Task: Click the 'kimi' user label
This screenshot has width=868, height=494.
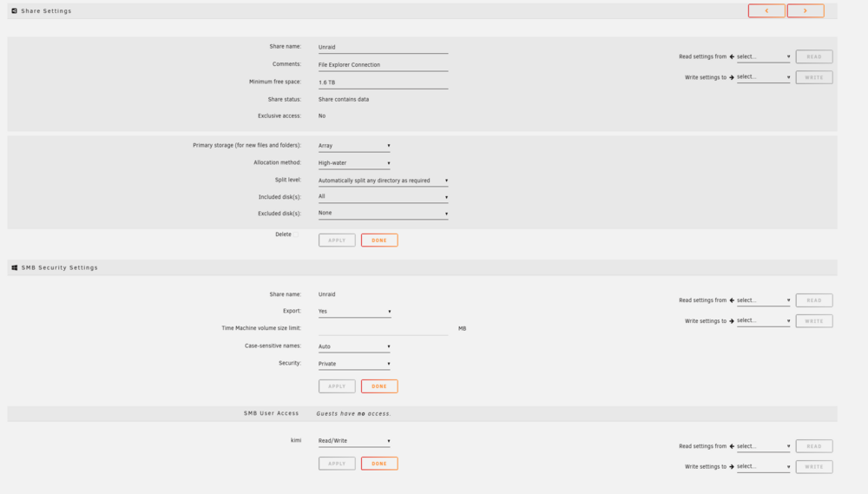Action: tap(296, 441)
